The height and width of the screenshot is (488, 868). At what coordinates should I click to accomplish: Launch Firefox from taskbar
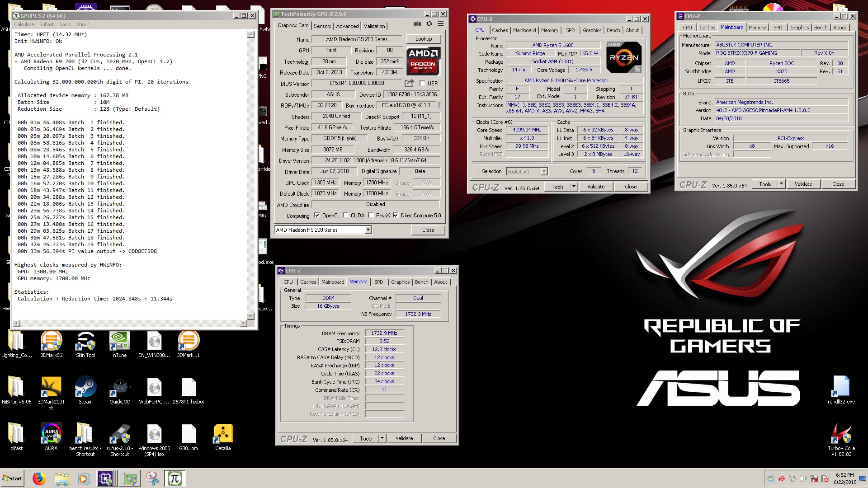click(x=39, y=479)
